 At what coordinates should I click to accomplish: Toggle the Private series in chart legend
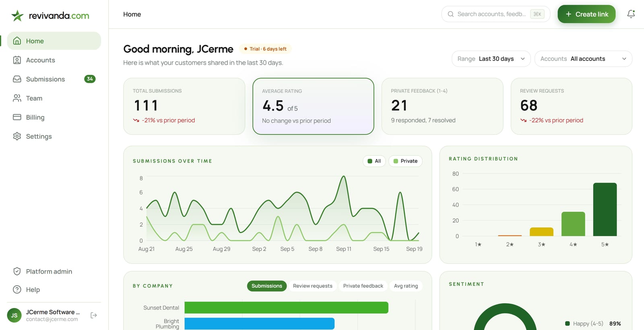[x=405, y=161]
